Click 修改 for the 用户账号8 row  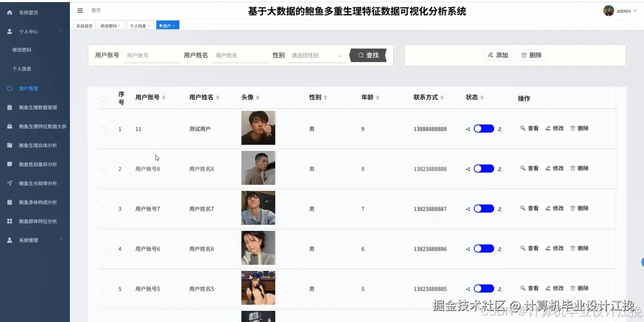tap(555, 168)
